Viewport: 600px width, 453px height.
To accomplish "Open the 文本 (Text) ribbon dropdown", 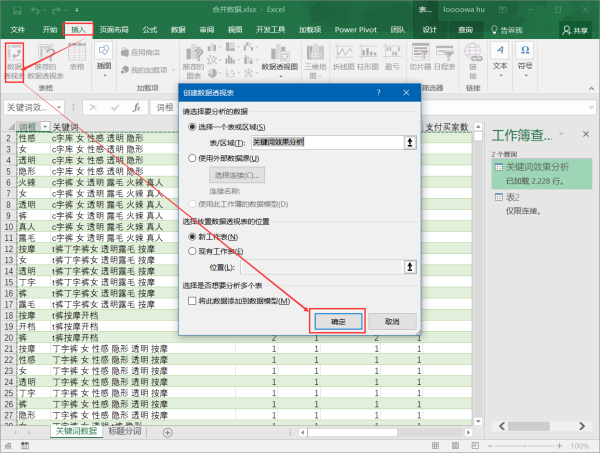I will (500, 66).
